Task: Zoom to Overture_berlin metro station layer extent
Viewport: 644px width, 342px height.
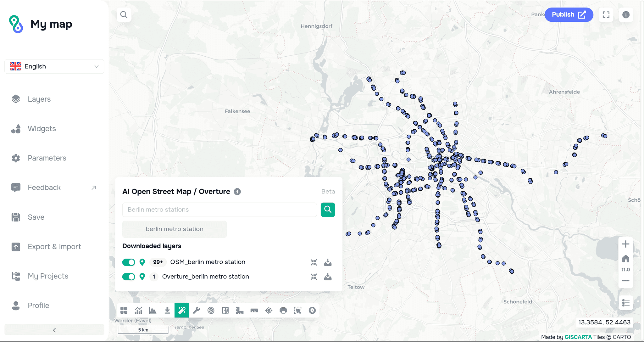Action: coord(314,277)
